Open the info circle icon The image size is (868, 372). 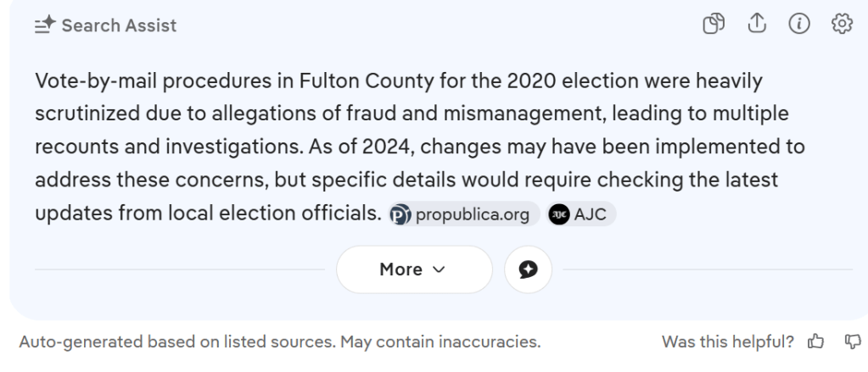[799, 25]
